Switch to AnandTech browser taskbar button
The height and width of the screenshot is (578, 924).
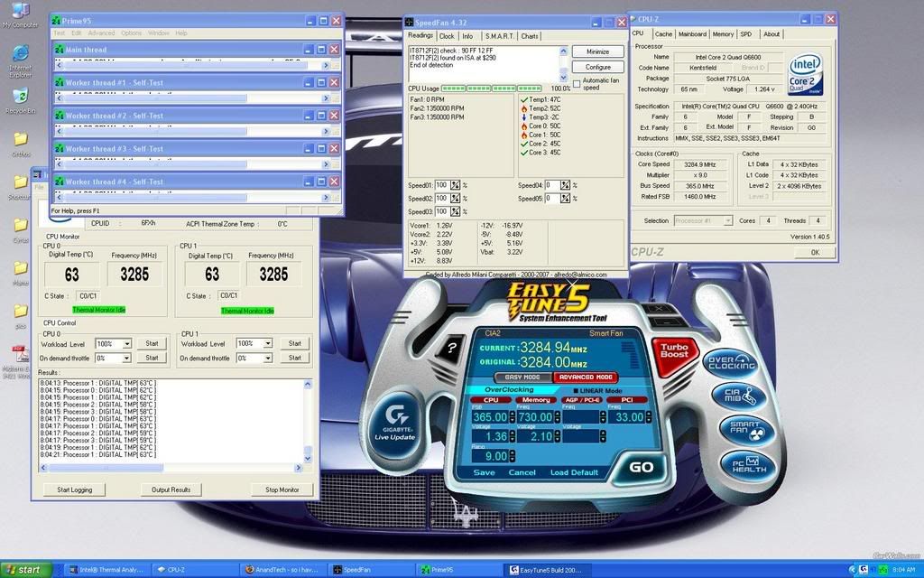tap(282, 570)
